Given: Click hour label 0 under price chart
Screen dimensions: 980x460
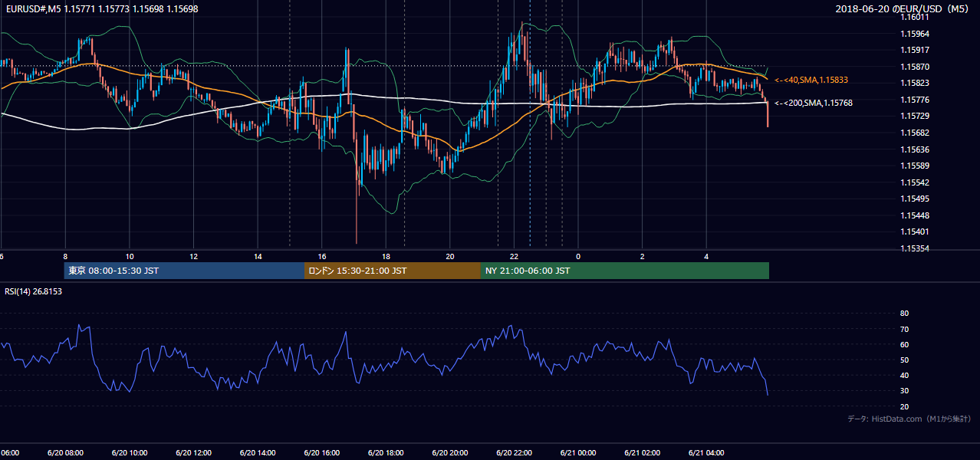Looking at the screenshot, I should pos(577,256).
